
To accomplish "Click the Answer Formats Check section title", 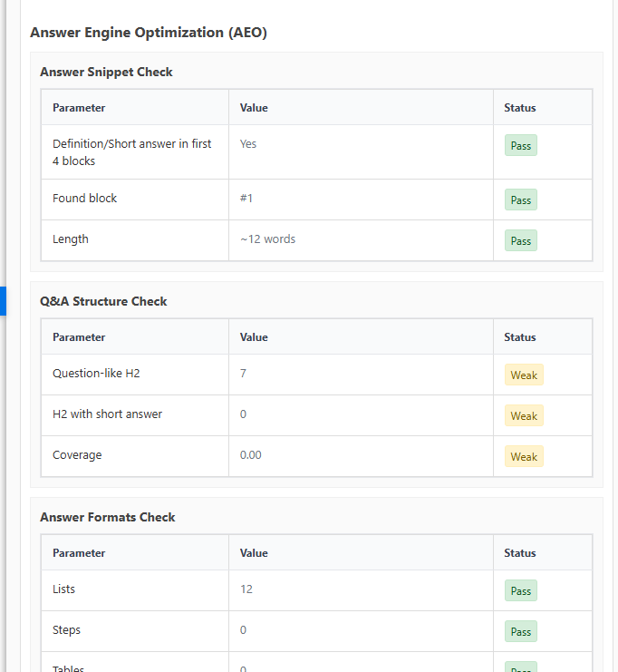I will tap(108, 517).
